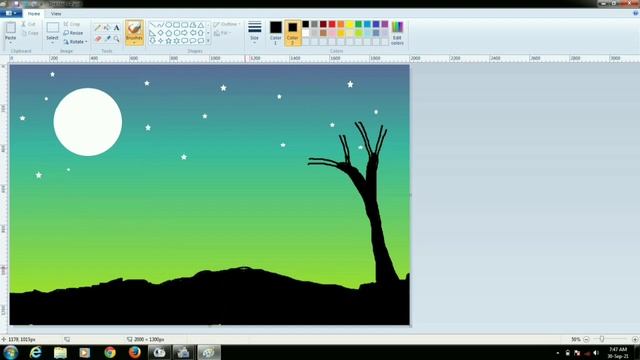Pick the brown palette swatch
Screen dimensions: 640x360
tap(323, 33)
